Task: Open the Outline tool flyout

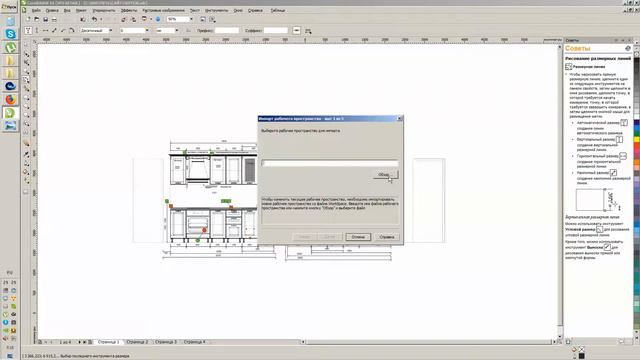Action: [x=27, y=163]
